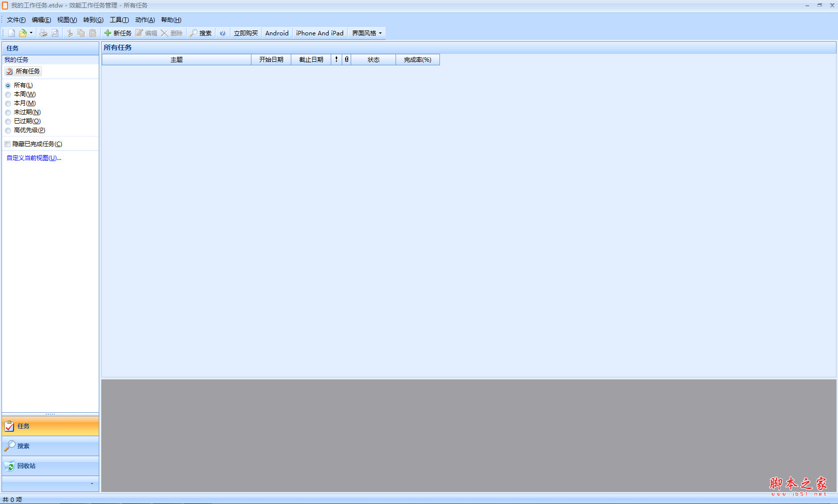838x504 pixels.
Task: Click the Copy icon
Action: click(81, 33)
